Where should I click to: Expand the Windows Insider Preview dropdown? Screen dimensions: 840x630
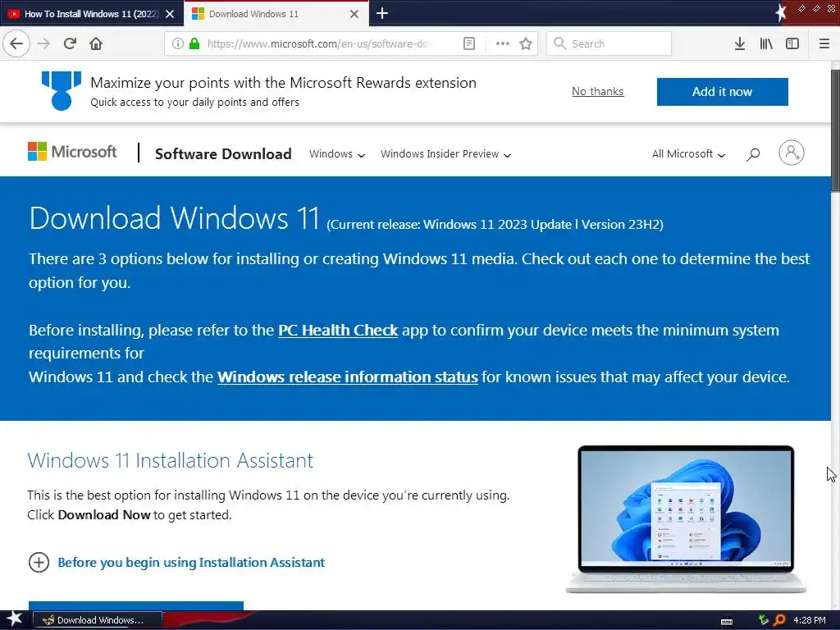pyautogui.click(x=445, y=154)
